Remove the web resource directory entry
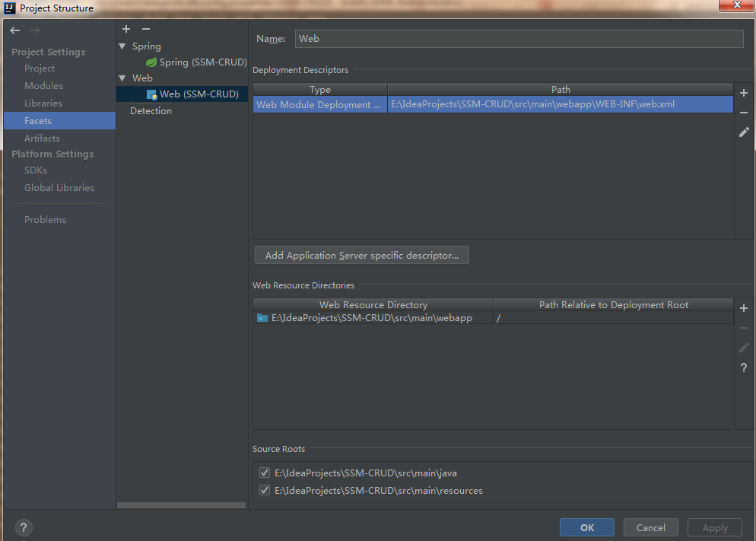This screenshot has width=756, height=541. tap(744, 328)
